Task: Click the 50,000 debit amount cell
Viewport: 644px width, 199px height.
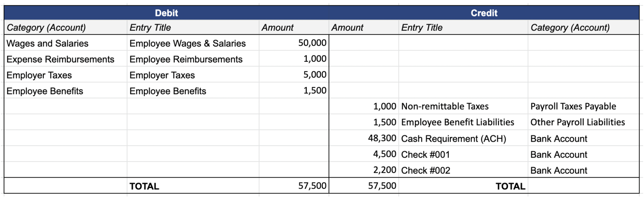Action: tap(294, 43)
